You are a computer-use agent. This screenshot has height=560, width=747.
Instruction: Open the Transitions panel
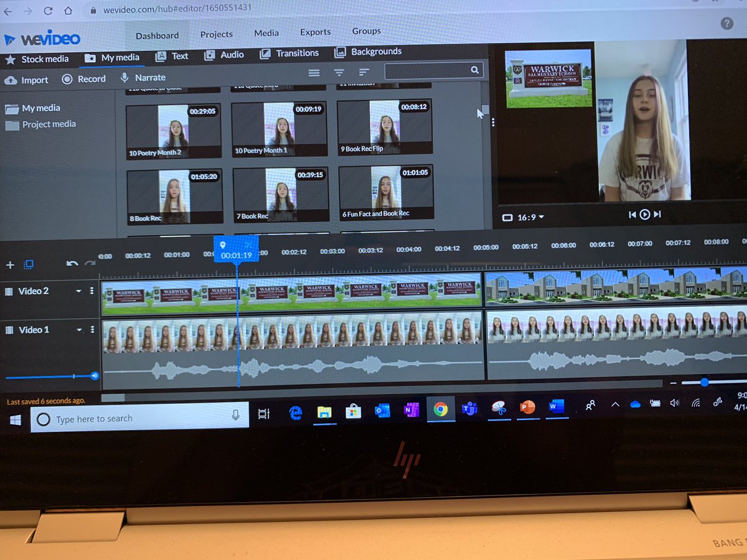pyautogui.click(x=289, y=54)
